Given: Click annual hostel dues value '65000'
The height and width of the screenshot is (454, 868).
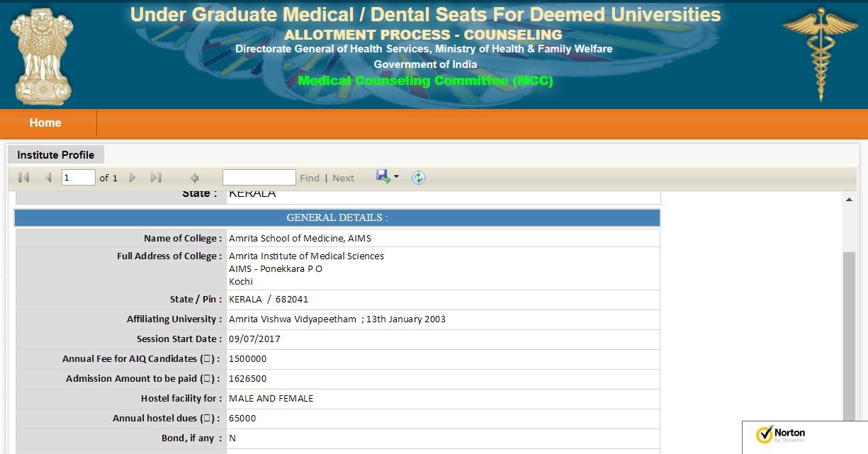Looking at the screenshot, I should click(242, 418).
